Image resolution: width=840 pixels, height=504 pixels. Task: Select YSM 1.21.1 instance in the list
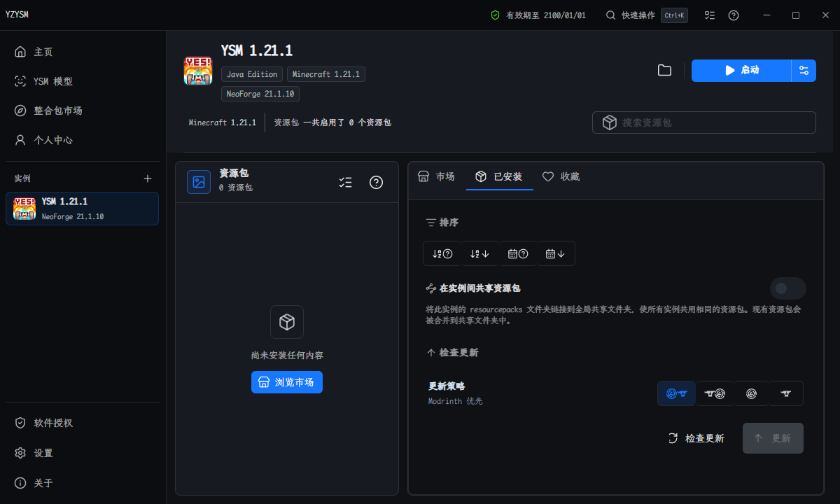click(x=83, y=209)
